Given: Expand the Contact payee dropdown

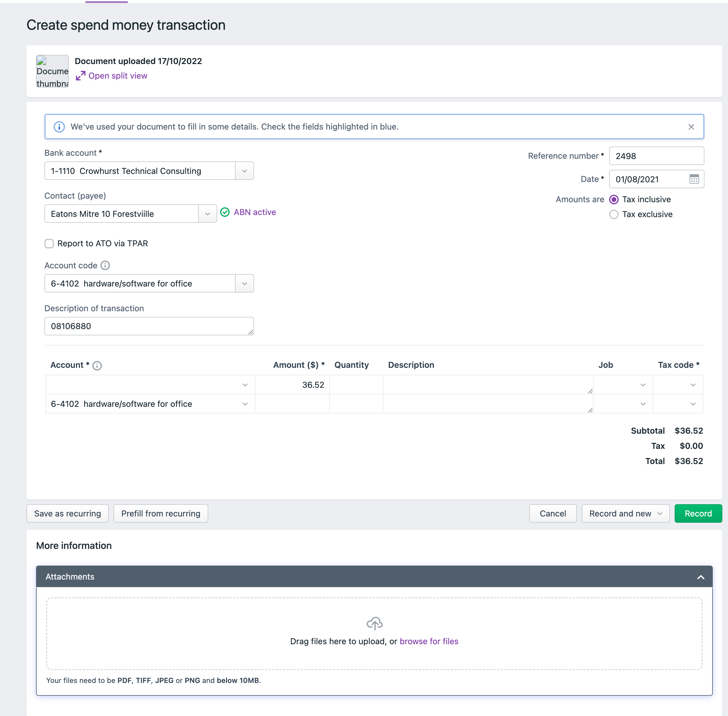Looking at the screenshot, I should (x=207, y=214).
